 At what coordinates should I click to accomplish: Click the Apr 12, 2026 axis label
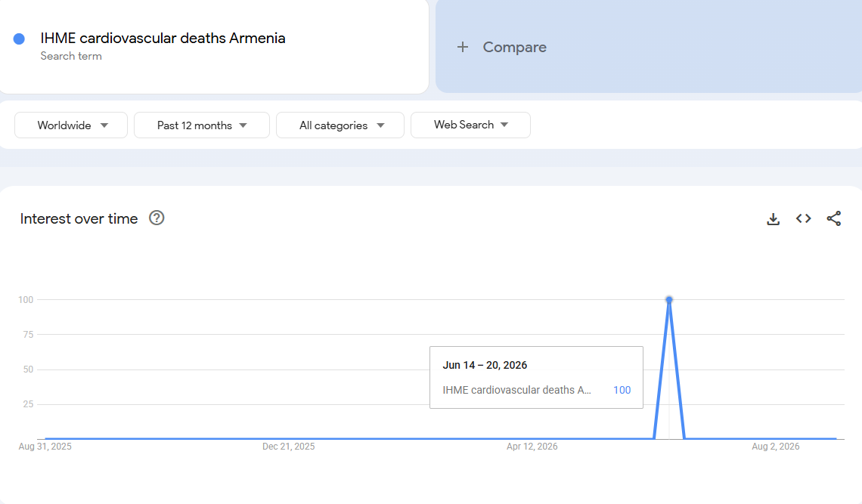coord(532,447)
